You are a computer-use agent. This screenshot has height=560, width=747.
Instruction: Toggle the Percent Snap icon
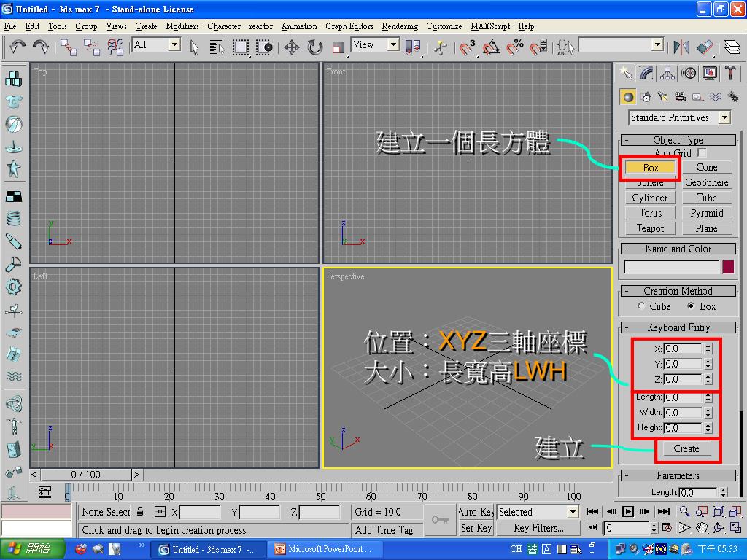pos(515,47)
